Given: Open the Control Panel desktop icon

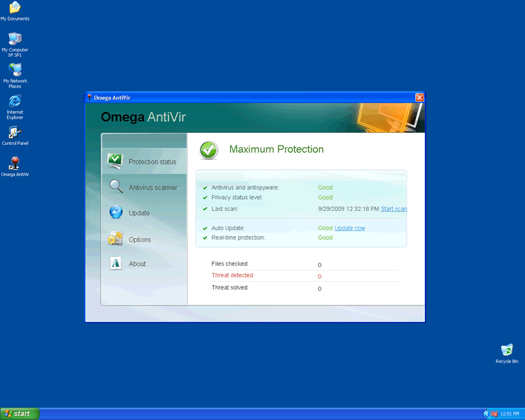Looking at the screenshot, I should [15, 132].
